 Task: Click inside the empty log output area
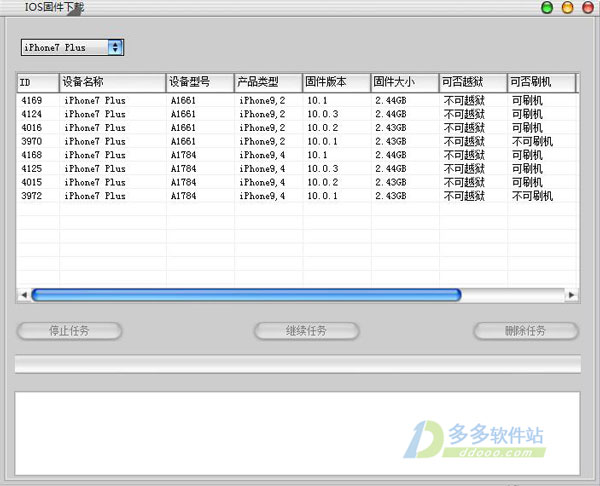(x=297, y=433)
